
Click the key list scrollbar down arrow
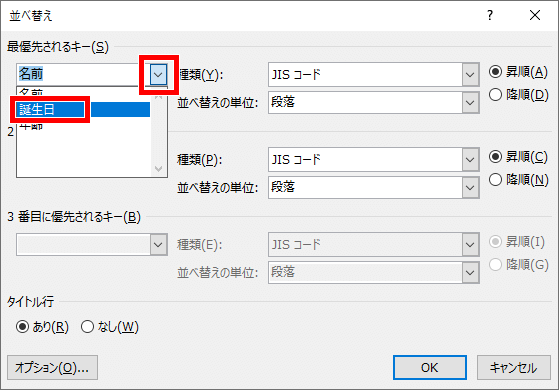[x=159, y=169]
